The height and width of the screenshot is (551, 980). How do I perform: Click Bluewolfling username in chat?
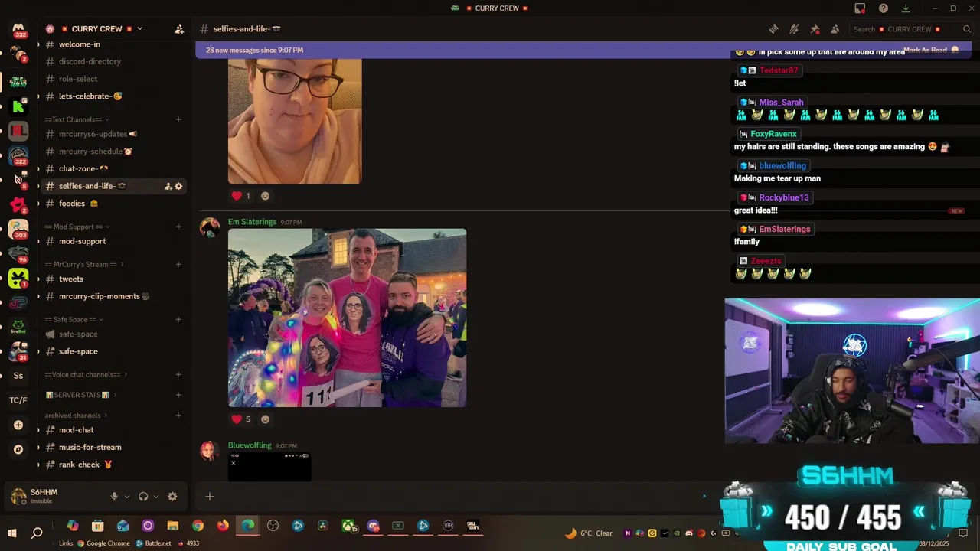pyautogui.click(x=250, y=445)
